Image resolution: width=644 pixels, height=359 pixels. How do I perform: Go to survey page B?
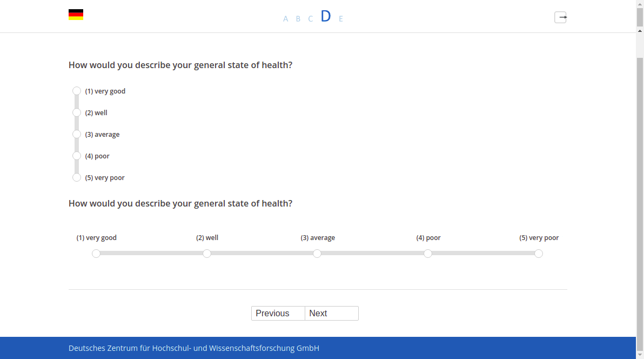[x=298, y=18]
